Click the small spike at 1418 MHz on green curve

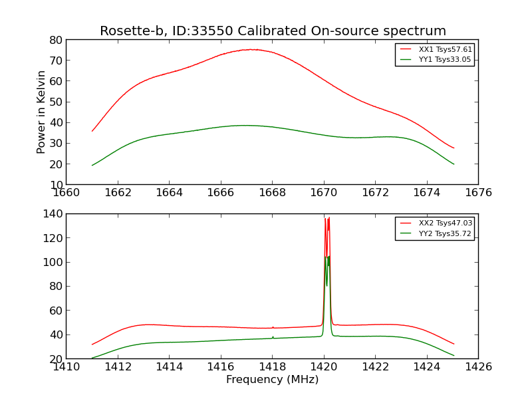[x=273, y=337]
